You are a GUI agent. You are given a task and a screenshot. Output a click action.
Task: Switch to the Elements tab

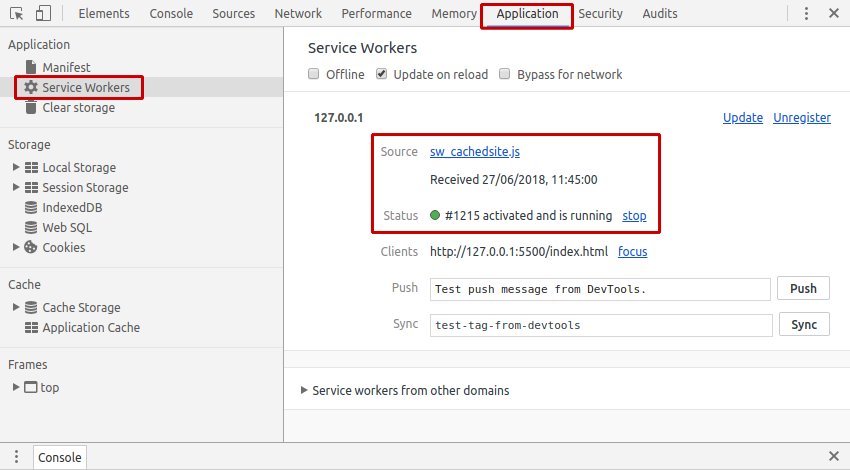coord(104,14)
